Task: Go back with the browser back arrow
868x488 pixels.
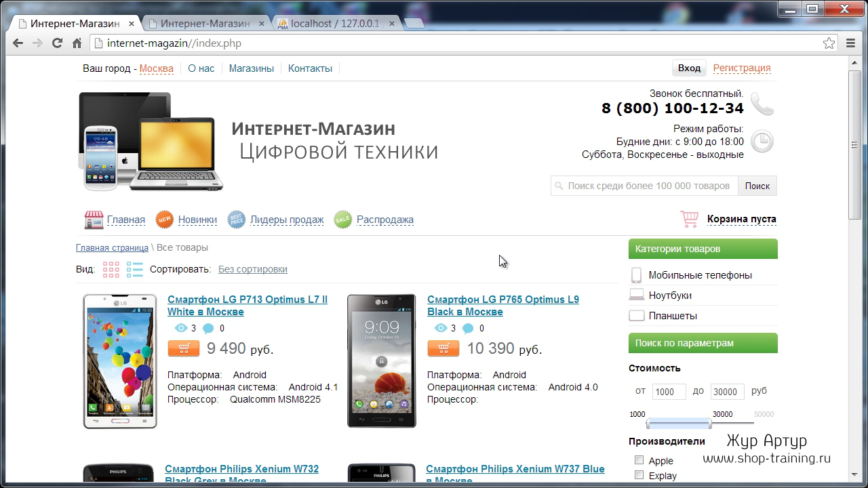Action: 18,43
